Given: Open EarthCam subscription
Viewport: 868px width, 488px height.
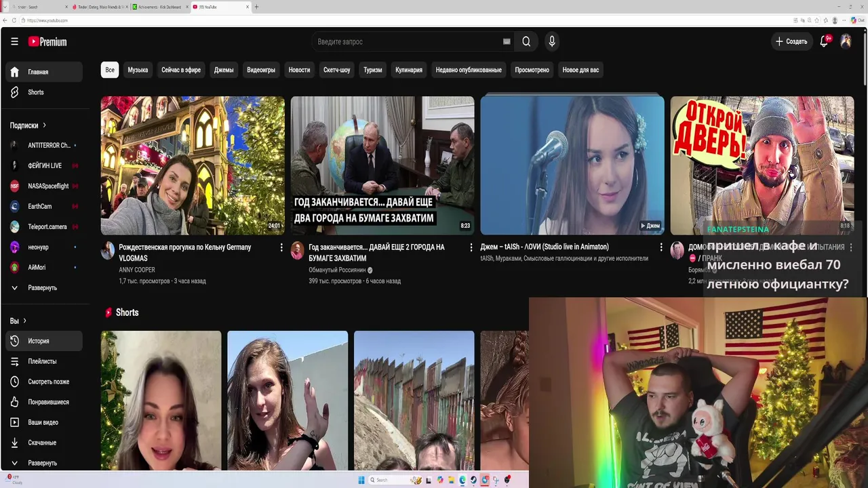Looking at the screenshot, I should pos(44,206).
